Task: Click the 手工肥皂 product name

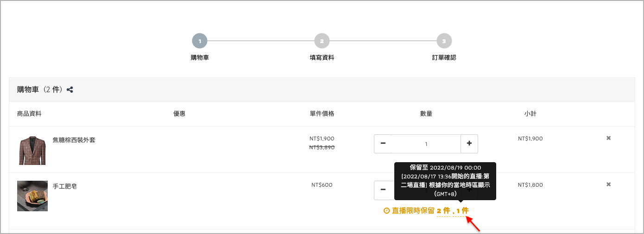Action: (65, 186)
